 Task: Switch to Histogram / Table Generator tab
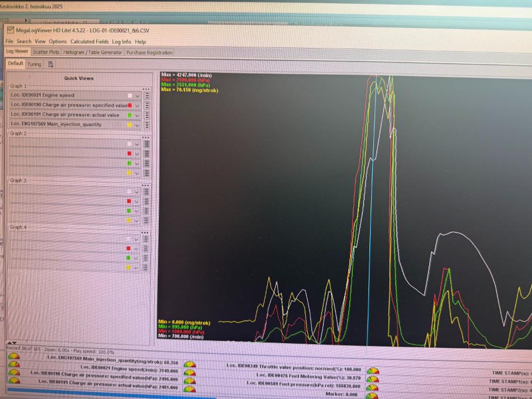[x=92, y=52]
